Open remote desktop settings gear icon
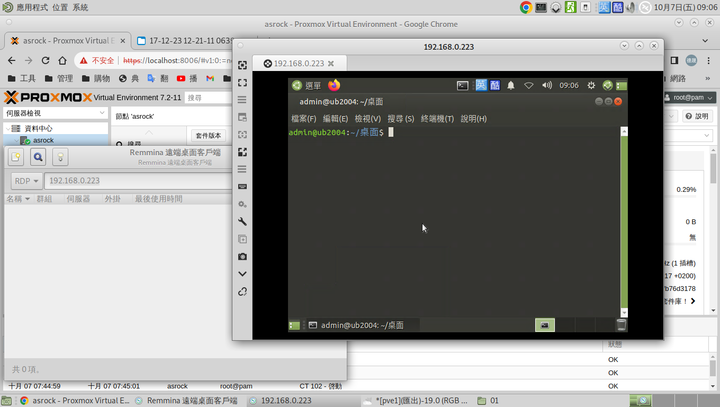 (x=591, y=85)
